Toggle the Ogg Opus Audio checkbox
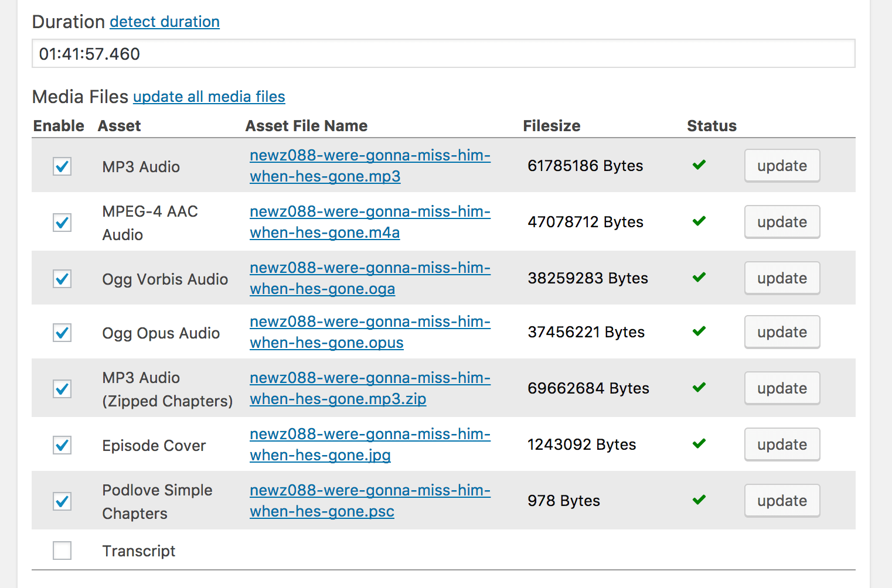892x588 pixels. (62, 333)
